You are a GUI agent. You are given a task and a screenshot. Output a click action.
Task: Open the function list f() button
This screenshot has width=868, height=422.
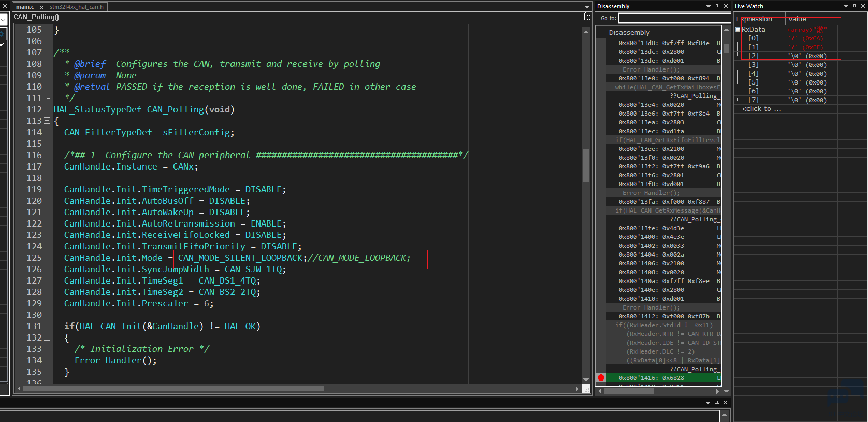pos(587,17)
